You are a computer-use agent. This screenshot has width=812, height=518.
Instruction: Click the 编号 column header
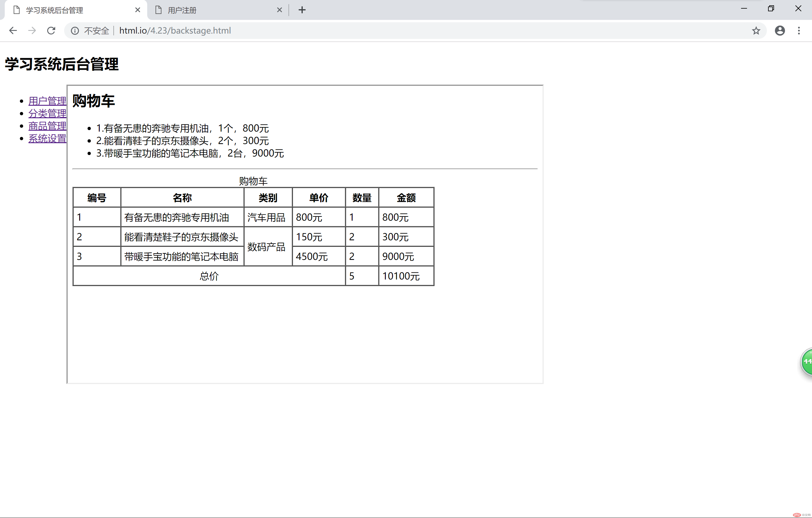click(x=97, y=198)
